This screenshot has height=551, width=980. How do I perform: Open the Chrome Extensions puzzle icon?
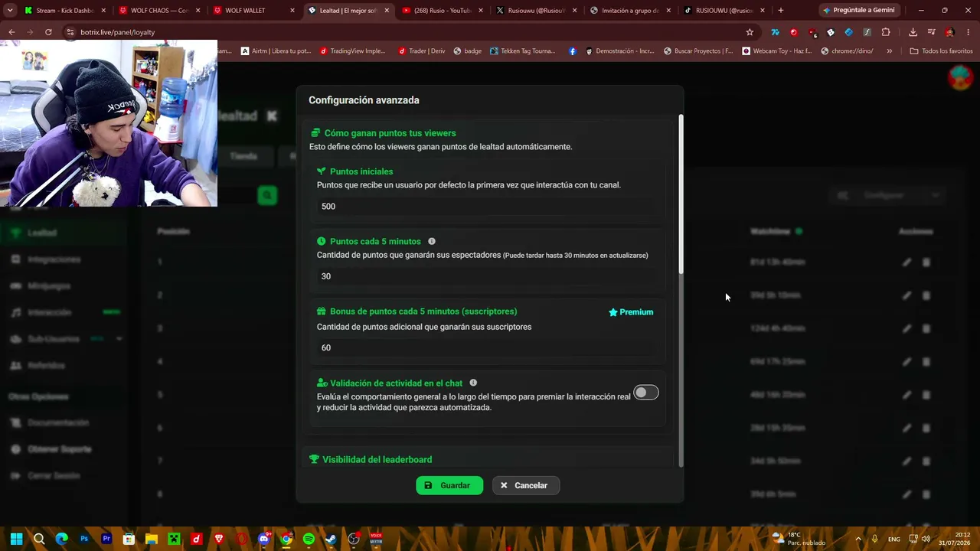[886, 32]
